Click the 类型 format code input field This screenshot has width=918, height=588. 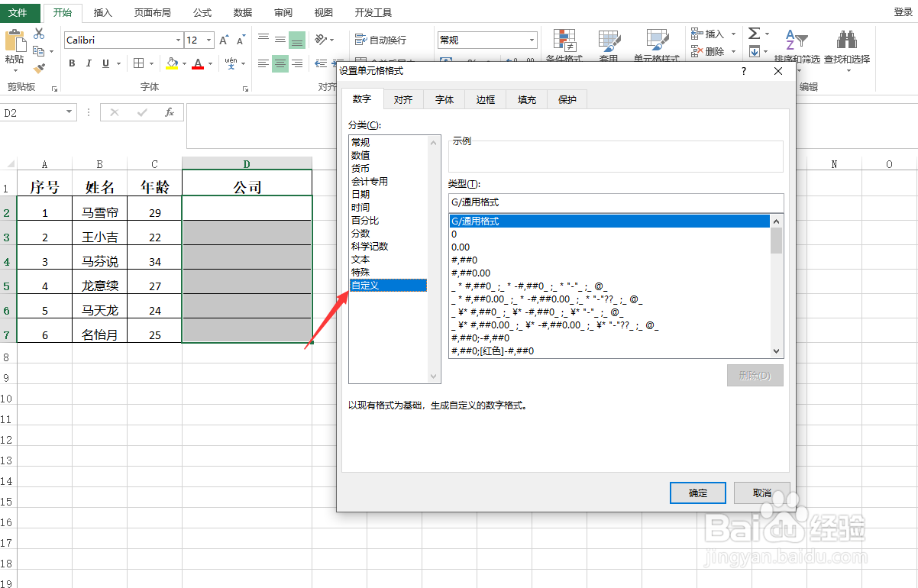616,202
